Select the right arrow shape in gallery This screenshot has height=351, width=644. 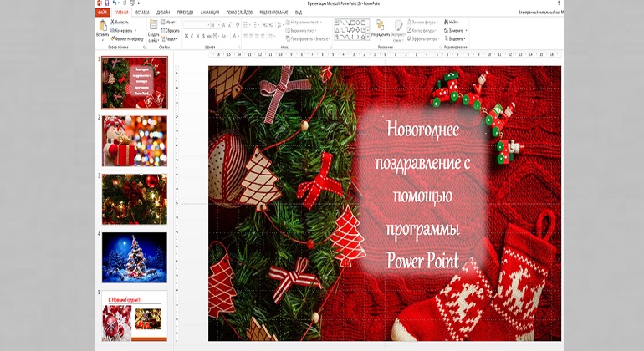point(352,30)
